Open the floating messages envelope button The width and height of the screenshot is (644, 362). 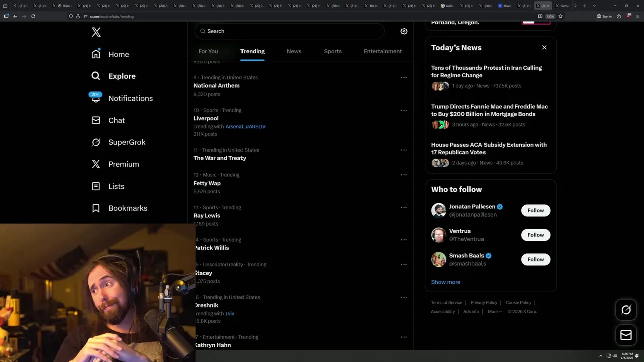tap(626, 335)
